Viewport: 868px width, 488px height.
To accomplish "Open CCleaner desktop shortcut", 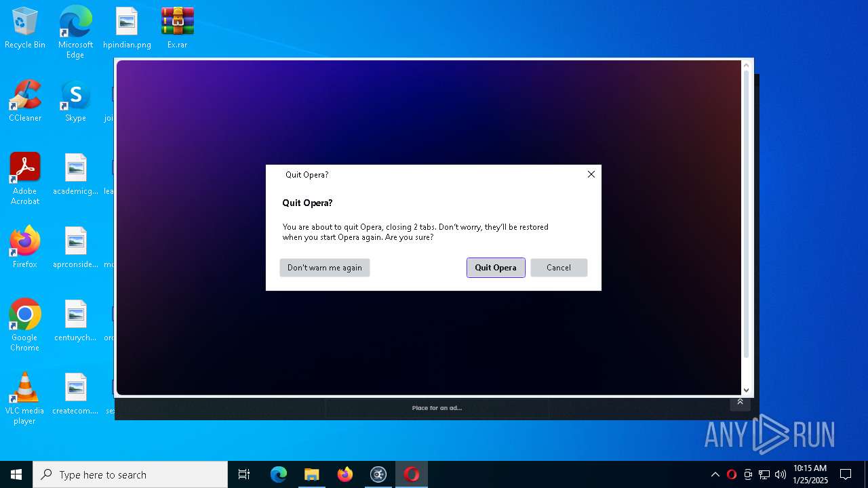I will click(x=25, y=102).
